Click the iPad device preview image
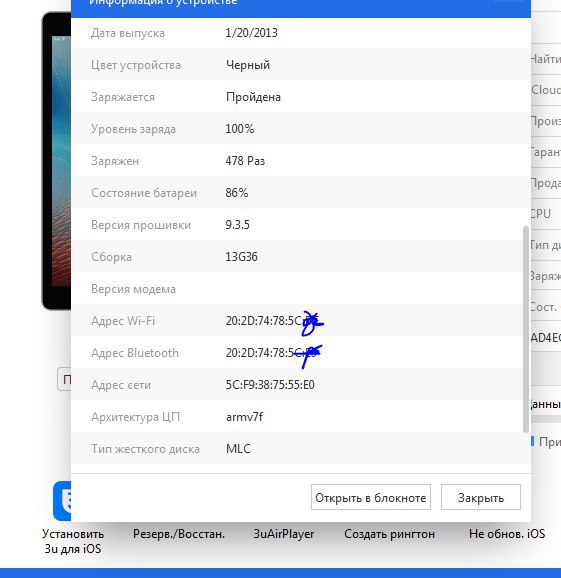 56,161
